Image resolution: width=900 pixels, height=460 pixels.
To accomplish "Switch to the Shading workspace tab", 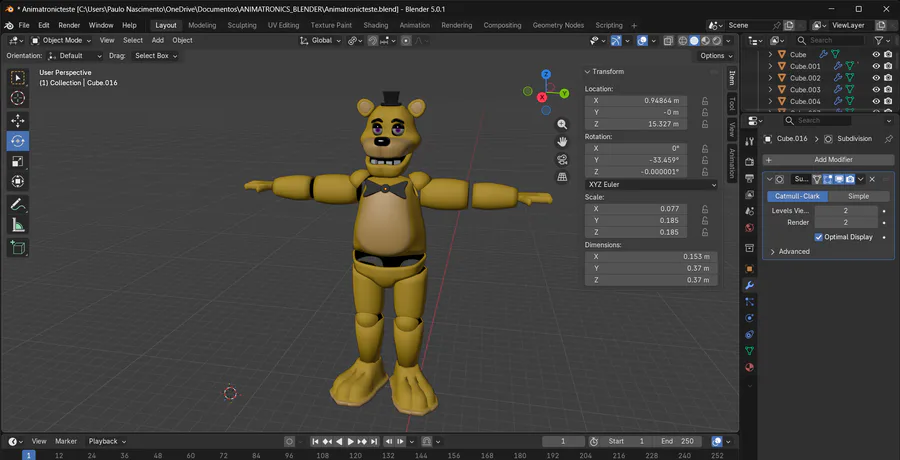I will pyautogui.click(x=375, y=25).
